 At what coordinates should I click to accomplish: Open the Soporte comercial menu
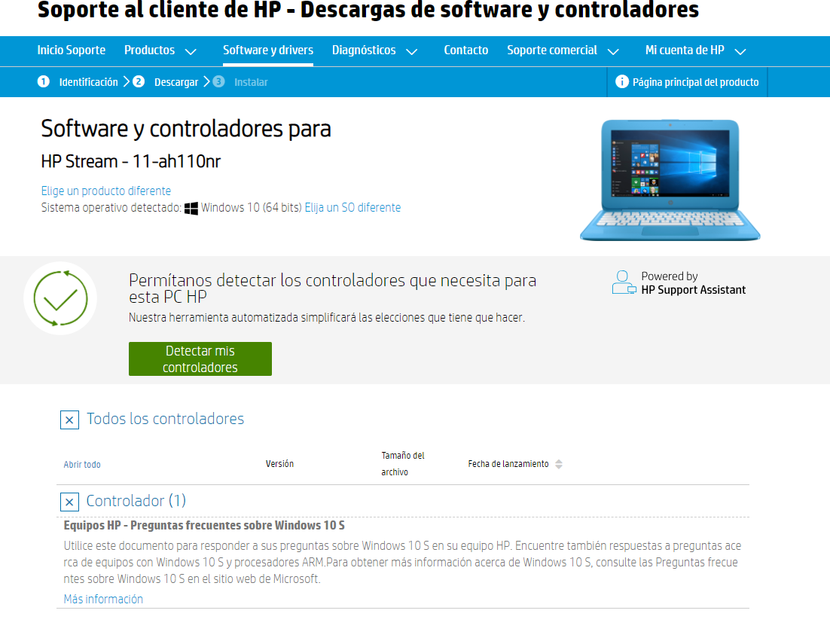point(551,50)
